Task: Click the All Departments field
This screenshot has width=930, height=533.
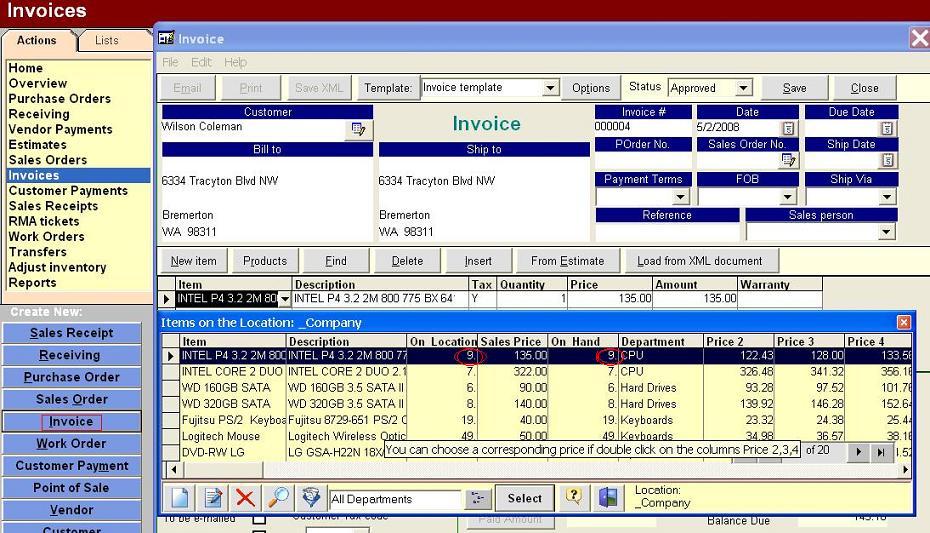Action: [395, 499]
